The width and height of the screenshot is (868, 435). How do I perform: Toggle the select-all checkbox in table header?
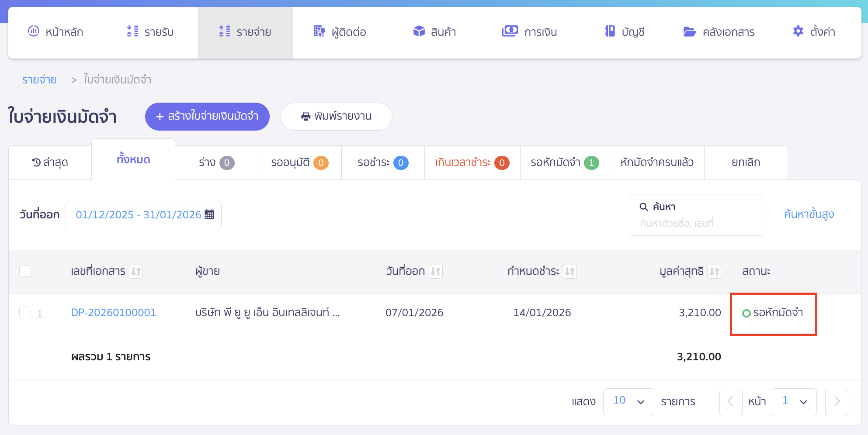(x=25, y=271)
